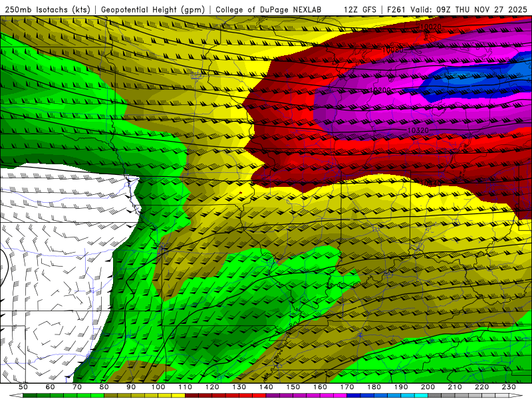Click the 'College of DuPage NEXLAB' header text
Screen dimensions: 532x399
(x=269, y=9)
